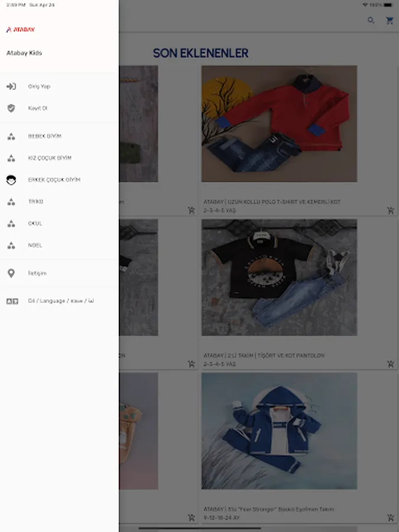Tap Atabay Kids drawer title
The image size is (399, 532).
point(24,53)
